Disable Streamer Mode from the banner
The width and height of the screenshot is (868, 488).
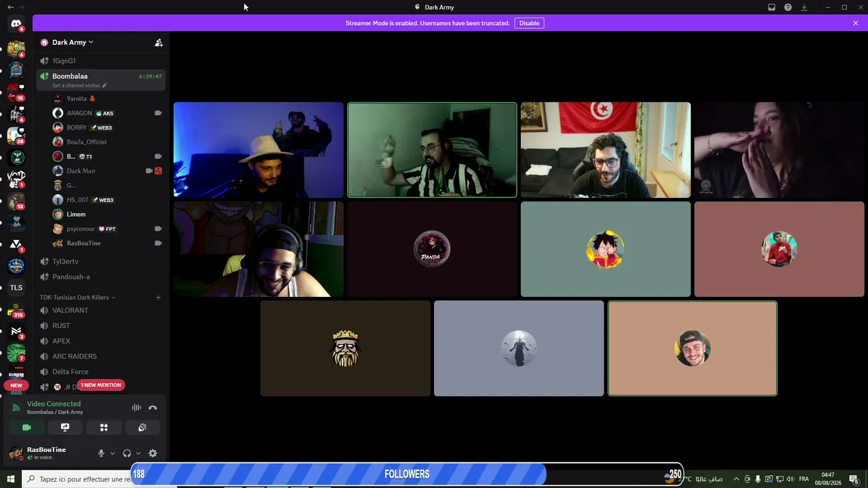[x=529, y=23]
